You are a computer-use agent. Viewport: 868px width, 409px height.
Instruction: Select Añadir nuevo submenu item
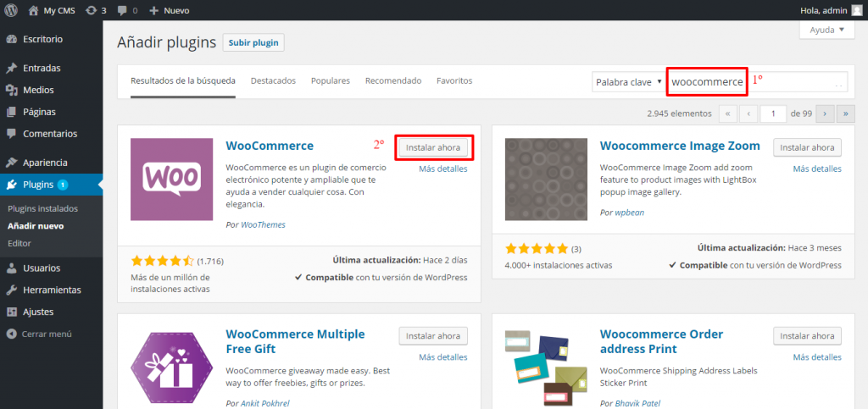pos(36,225)
